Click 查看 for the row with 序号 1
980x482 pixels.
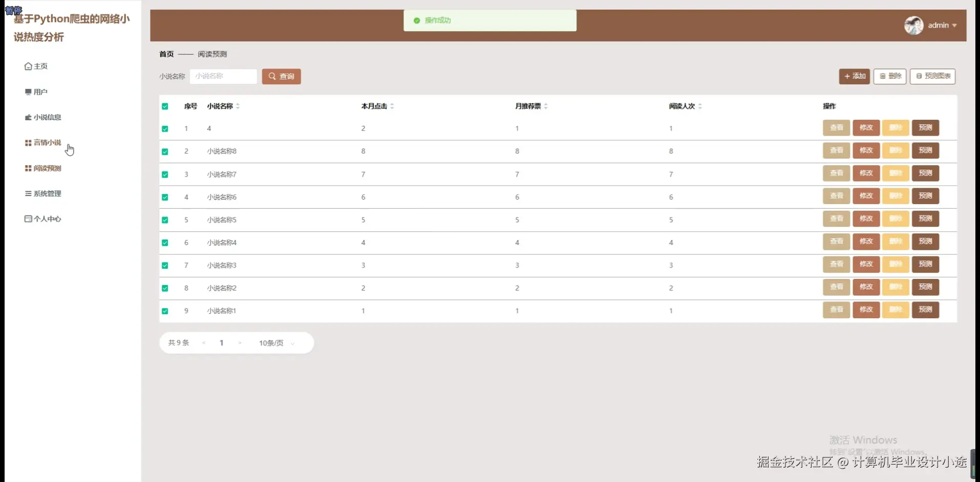tap(837, 128)
